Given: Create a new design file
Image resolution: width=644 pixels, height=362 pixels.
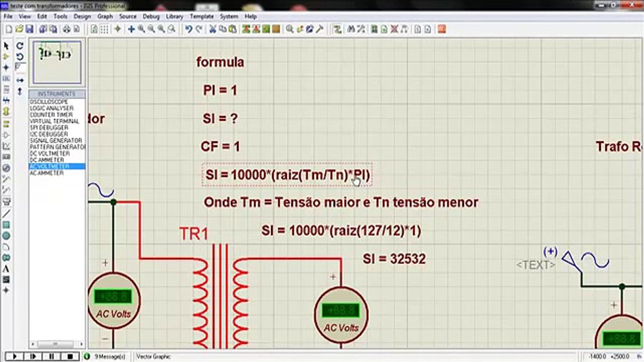Looking at the screenshot, I should click(x=9, y=29).
